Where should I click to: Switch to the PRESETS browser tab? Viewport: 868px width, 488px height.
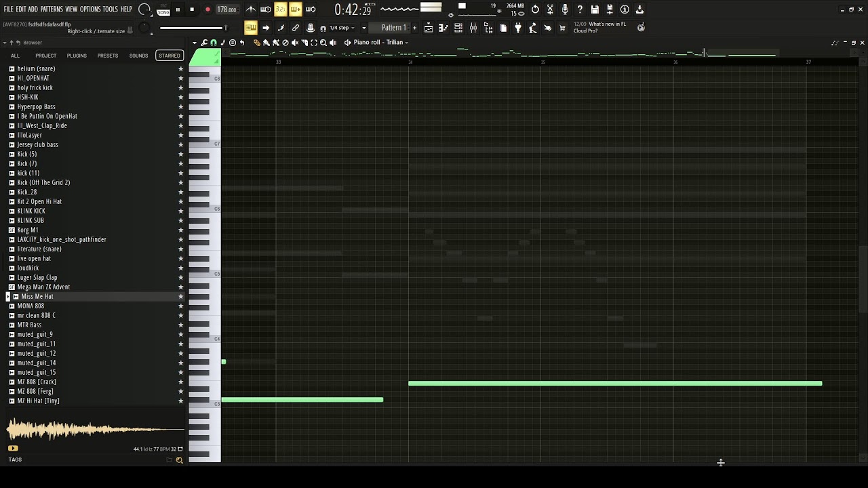[107, 56]
